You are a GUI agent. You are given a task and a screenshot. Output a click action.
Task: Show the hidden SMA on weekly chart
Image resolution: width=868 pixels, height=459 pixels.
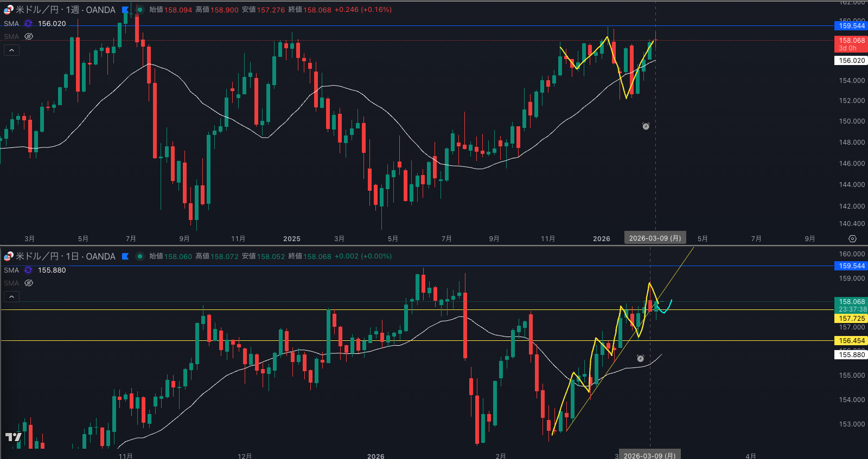click(x=29, y=36)
